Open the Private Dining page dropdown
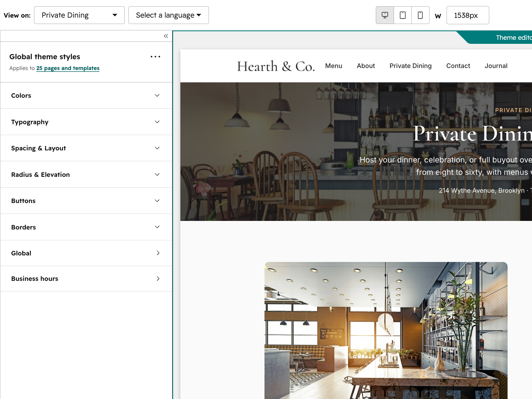The width and height of the screenshot is (532, 399). tap(79, 15)
